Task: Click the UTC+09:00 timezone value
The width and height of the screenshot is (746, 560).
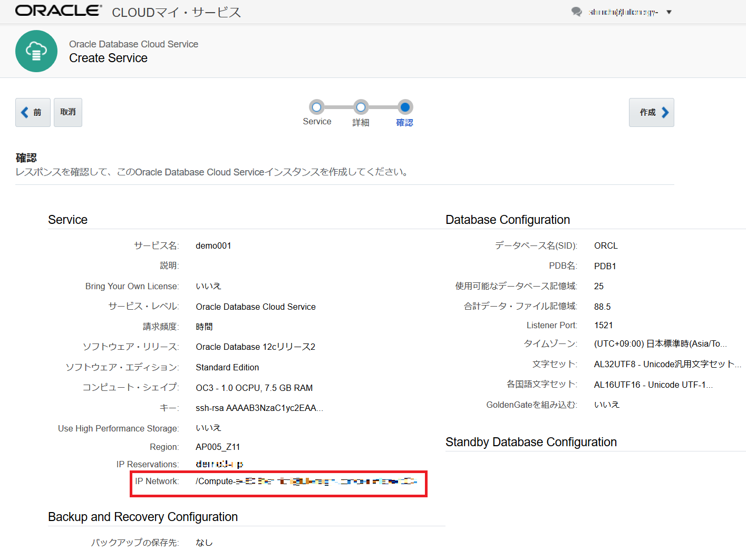Action: click(x=661, y=343)
